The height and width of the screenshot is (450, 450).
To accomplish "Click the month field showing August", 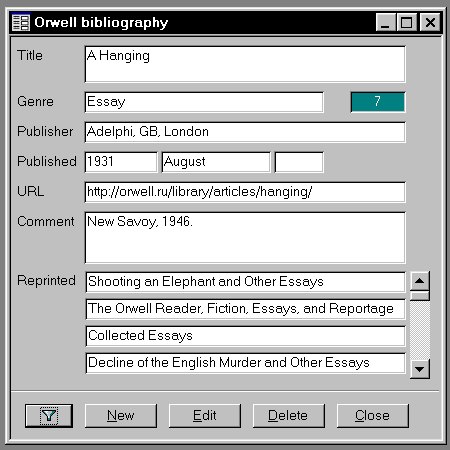I will tap(216, 162).
